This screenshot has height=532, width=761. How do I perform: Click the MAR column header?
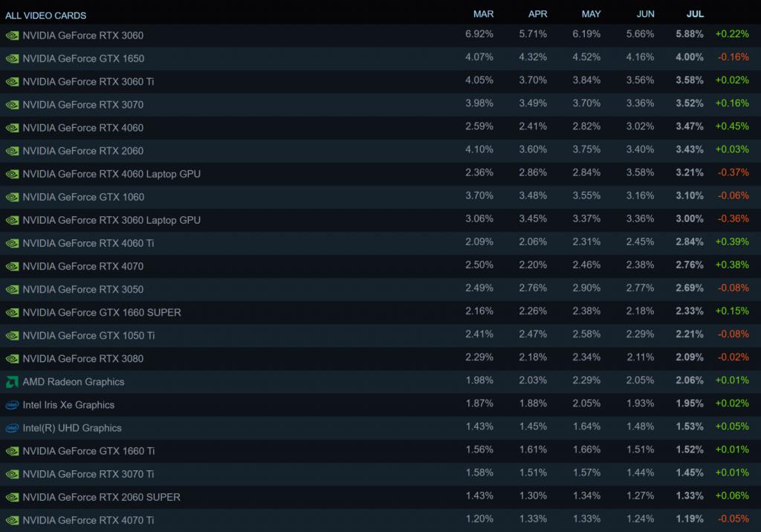click(x=483, y=14)
